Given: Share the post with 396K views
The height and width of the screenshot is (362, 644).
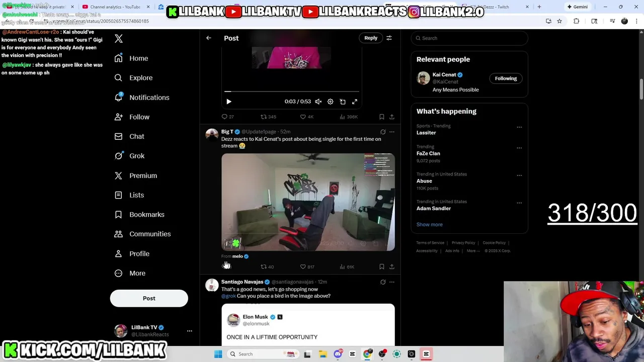Looking at the screenshot, I should point(392,117).
